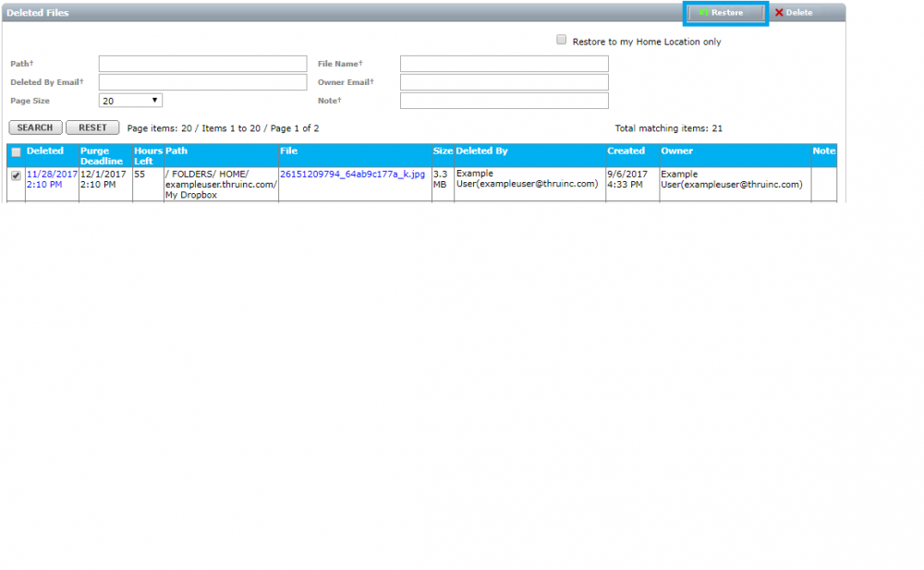
Task: Sort by the Created column header
Action: click(x=626, y=151)
